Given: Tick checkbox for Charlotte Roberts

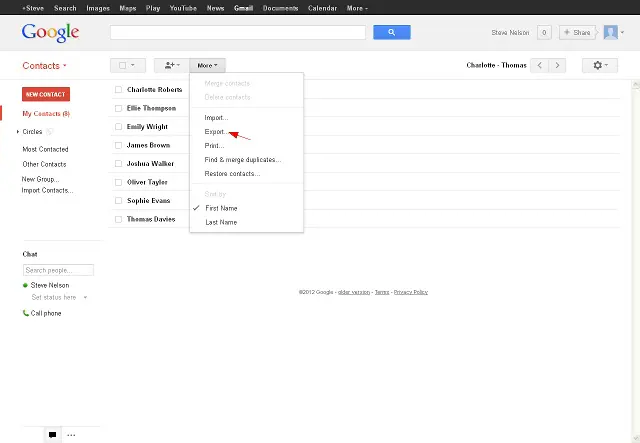Looking at the screenshot, I should click(118, 89).
